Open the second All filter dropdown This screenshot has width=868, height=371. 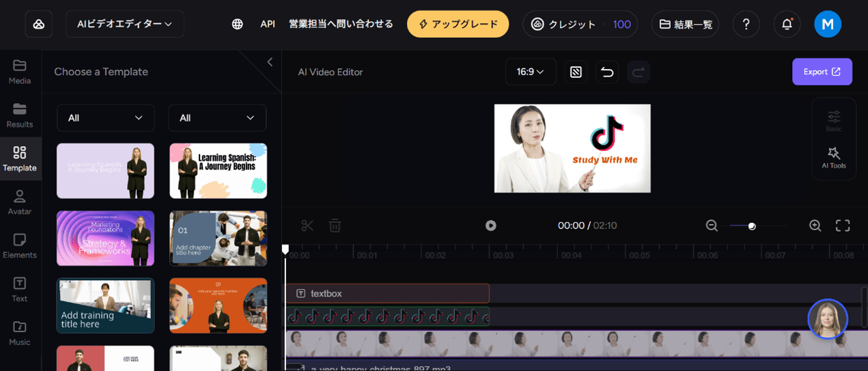217,118
